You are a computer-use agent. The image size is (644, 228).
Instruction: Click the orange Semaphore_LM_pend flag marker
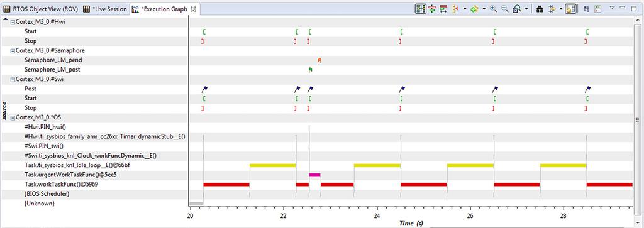pos(319,60)
